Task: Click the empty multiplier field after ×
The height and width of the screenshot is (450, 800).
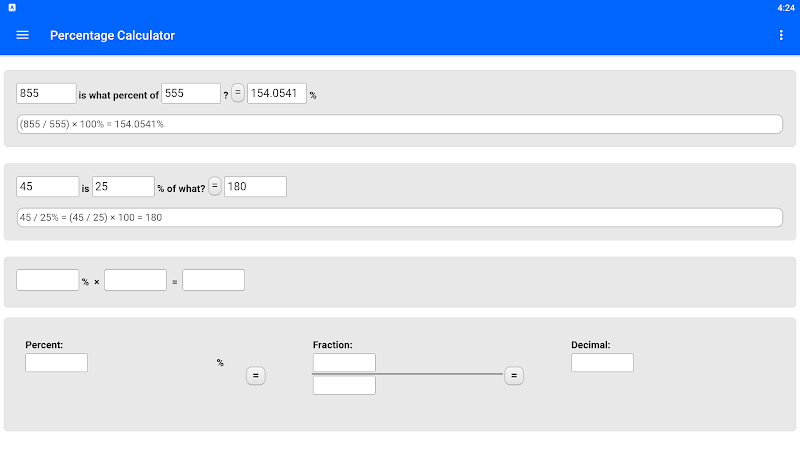Action: click(135, 280)
